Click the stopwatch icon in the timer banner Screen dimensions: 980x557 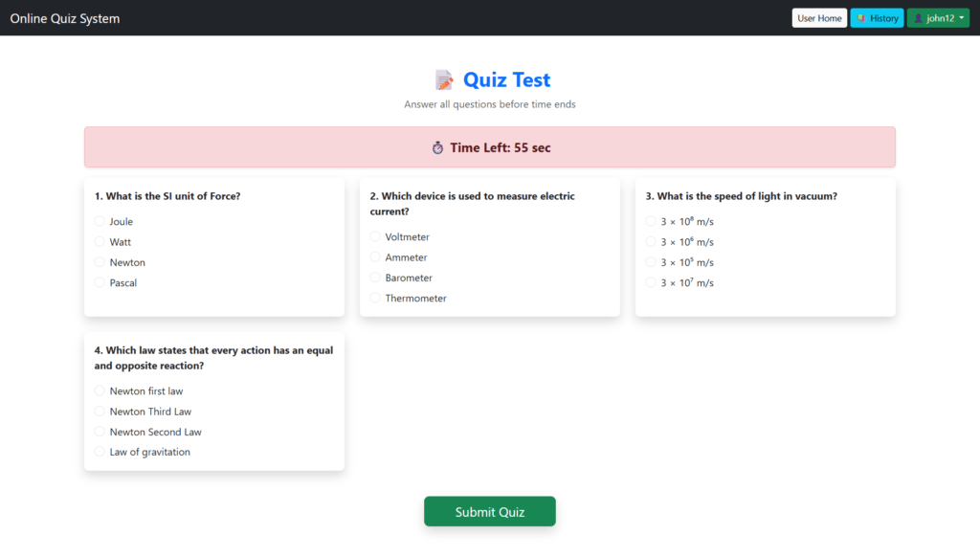point(437,147)
